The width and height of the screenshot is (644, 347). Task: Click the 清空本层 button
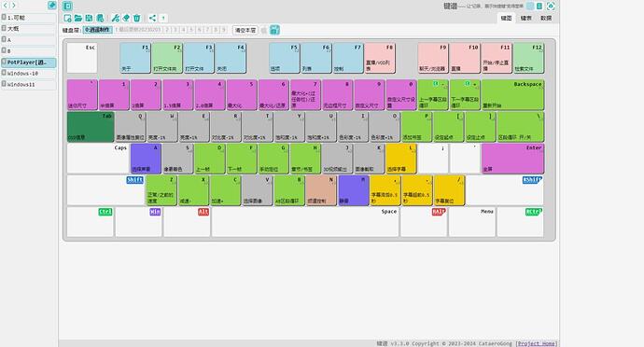pyautogui.click(x=245, y=31)
